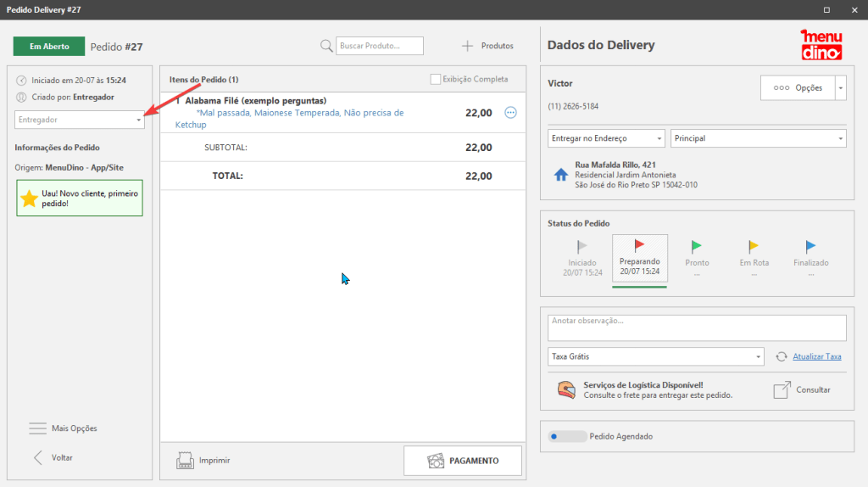Toggle the Pedido Agendado switch

coord(567,437)
